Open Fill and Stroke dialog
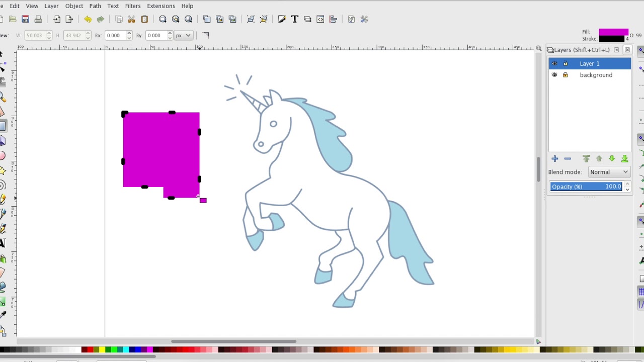 coord(282,19)
